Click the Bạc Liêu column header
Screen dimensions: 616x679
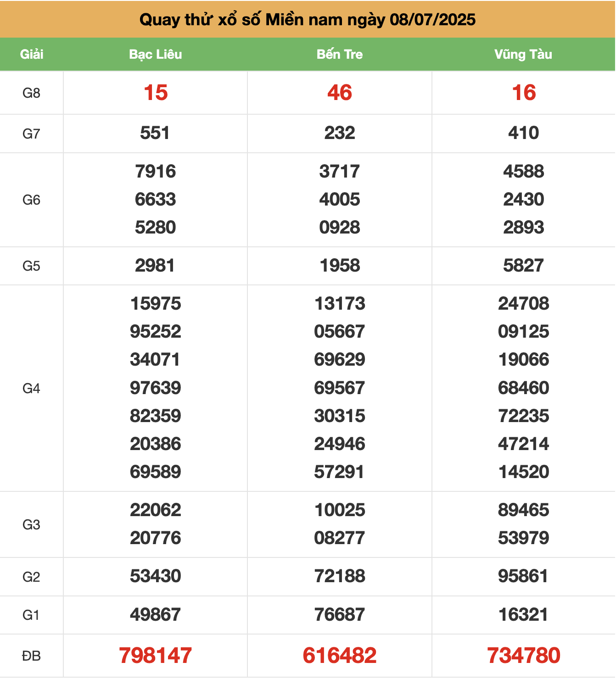156,54
